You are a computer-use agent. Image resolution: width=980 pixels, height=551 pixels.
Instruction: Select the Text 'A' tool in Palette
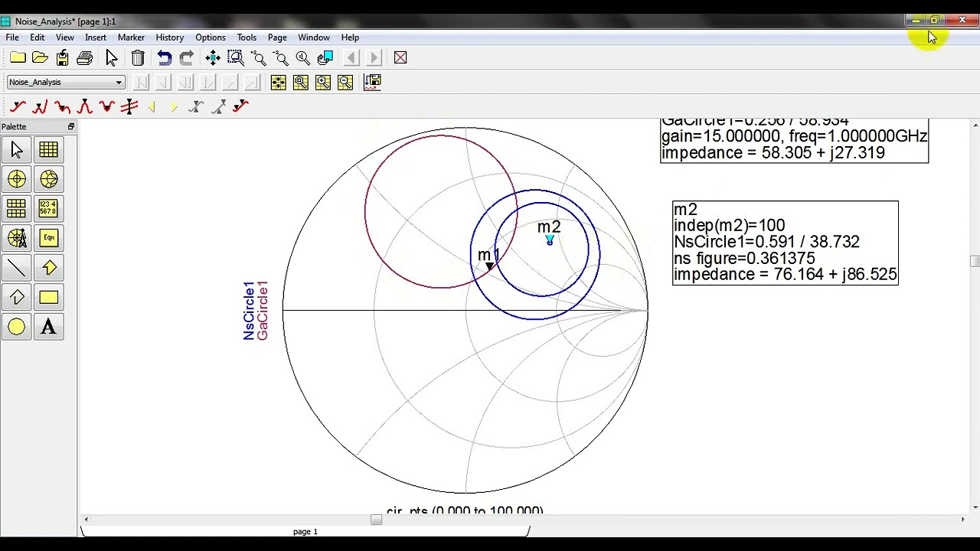pyautogui.click(x=48, y=328)
